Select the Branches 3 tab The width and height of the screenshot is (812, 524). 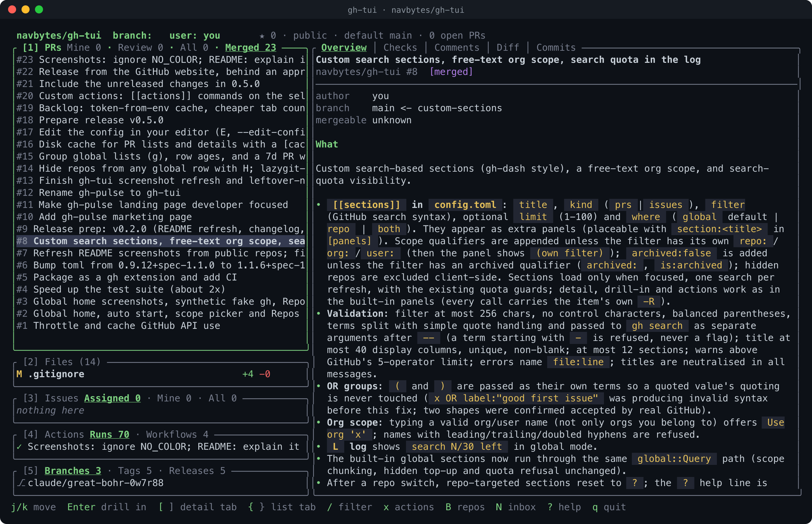coord(73,471)
